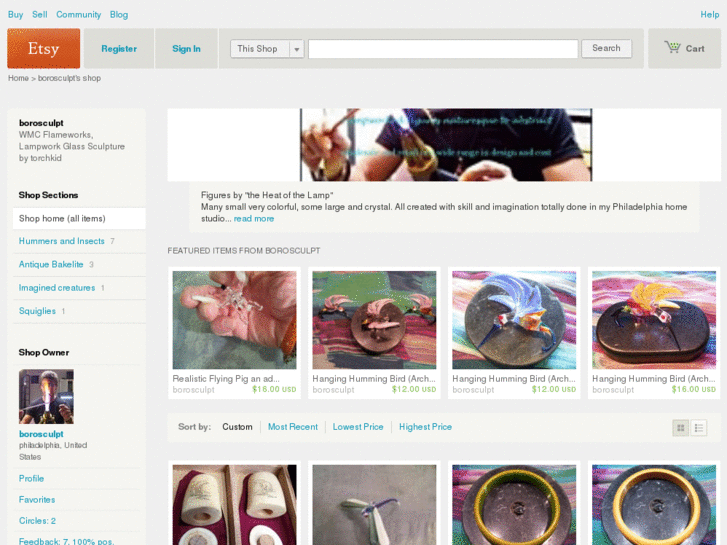Image resolution: width=727 pixels, height=545 pixels.
Task: Click the Cart label text
Action: pos(695,49)
